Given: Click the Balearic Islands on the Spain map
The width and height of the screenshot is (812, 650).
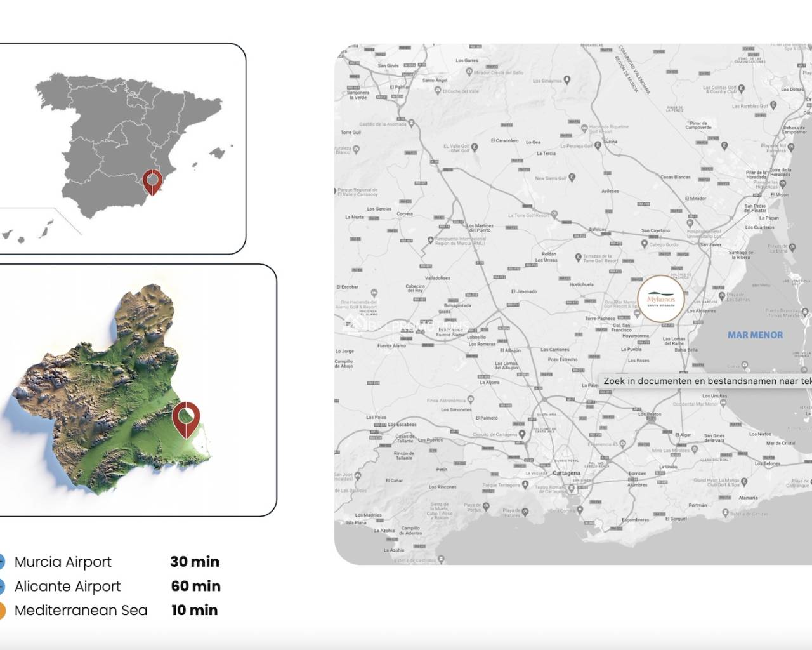Looking at the screenshot, I should (x=218, y=153).
